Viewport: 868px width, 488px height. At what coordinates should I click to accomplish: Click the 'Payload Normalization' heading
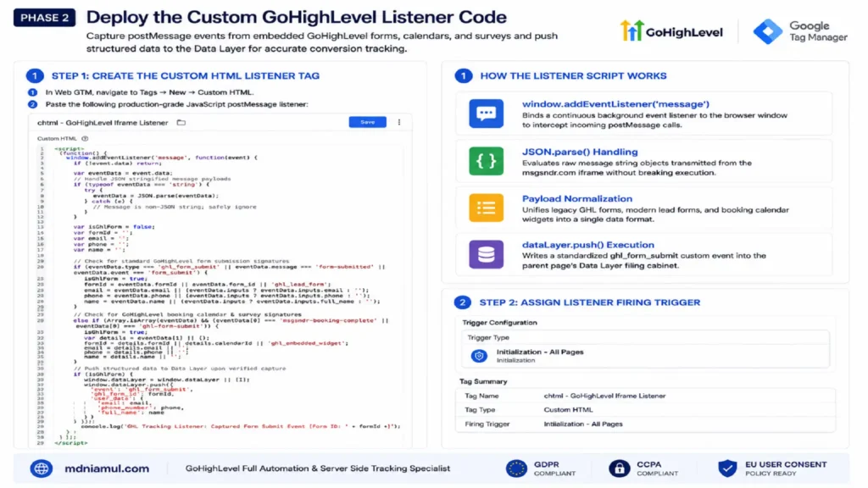pyautogui.click(x=576, y=198)
